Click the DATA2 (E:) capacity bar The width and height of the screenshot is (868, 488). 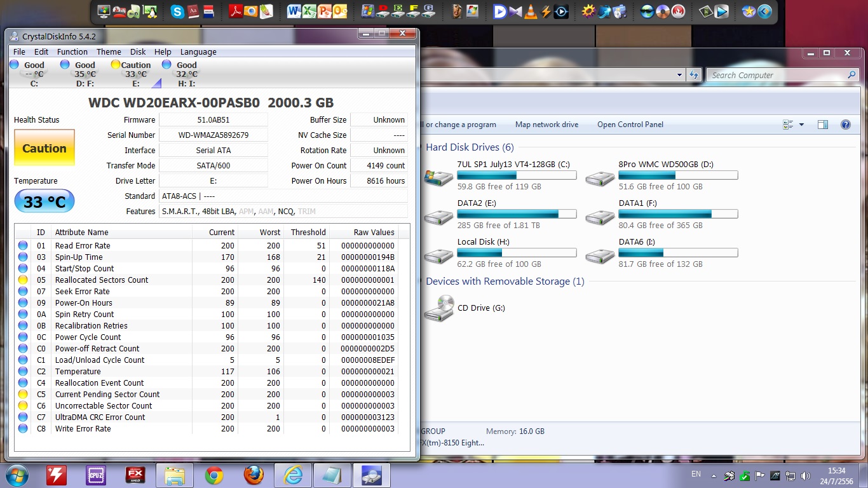(517, 214)
